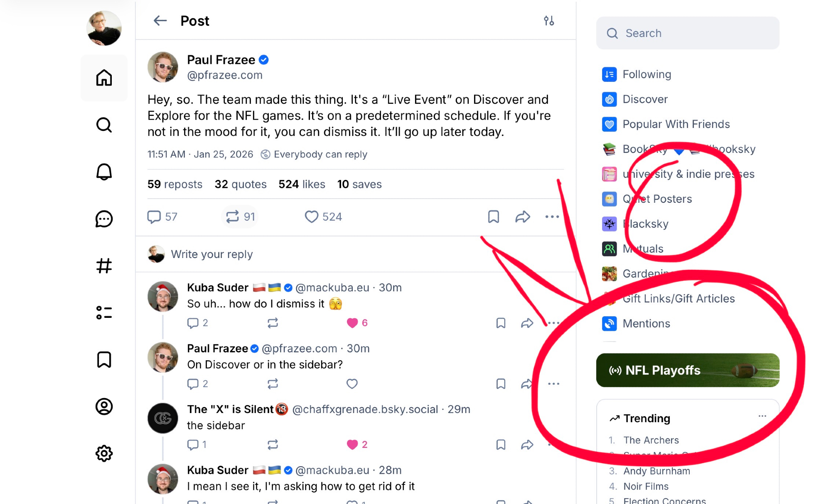Bookmark the main post by Paul Frazee
Viewport: 831px width, 504px height.
[x=493, y=216]
